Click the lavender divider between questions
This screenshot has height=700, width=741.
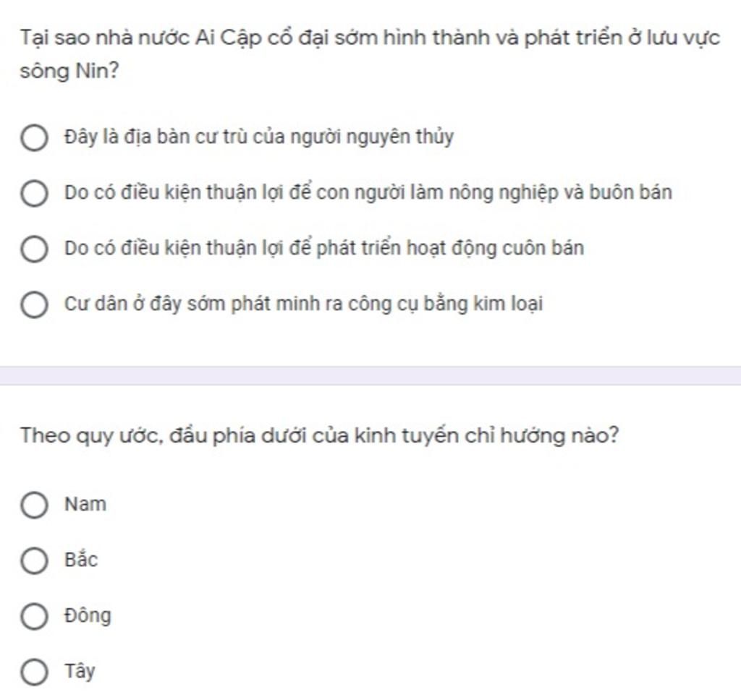click(x=370, y=376)
